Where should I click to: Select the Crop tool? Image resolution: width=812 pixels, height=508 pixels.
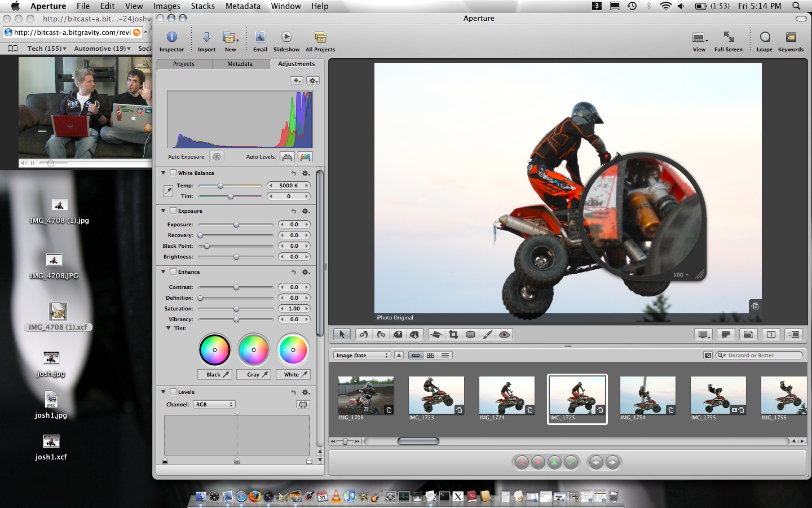point(453,335)
